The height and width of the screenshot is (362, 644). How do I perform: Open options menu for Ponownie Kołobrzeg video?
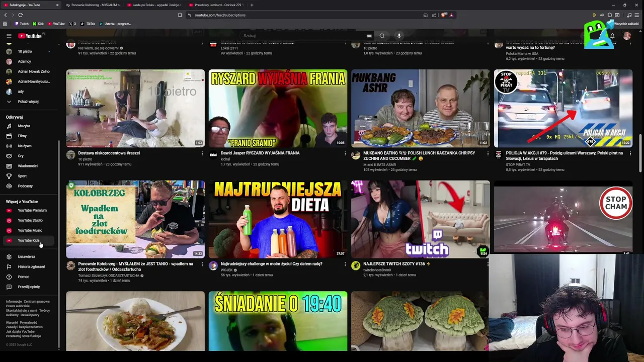tap(203, 264)
